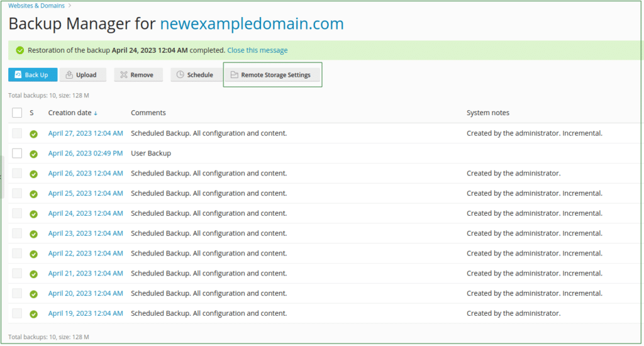
Task: Click green status icon for April 19 backup
Action: coord(34,314)
